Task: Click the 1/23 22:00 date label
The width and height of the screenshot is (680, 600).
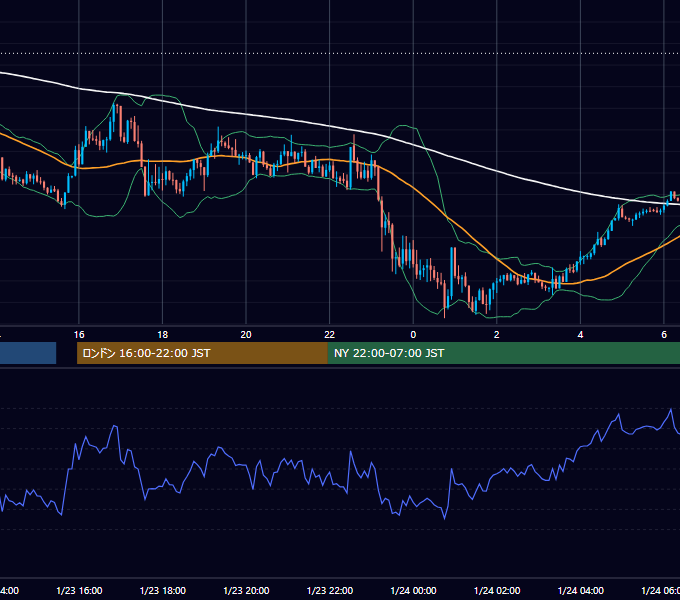Action: (330, 591)
